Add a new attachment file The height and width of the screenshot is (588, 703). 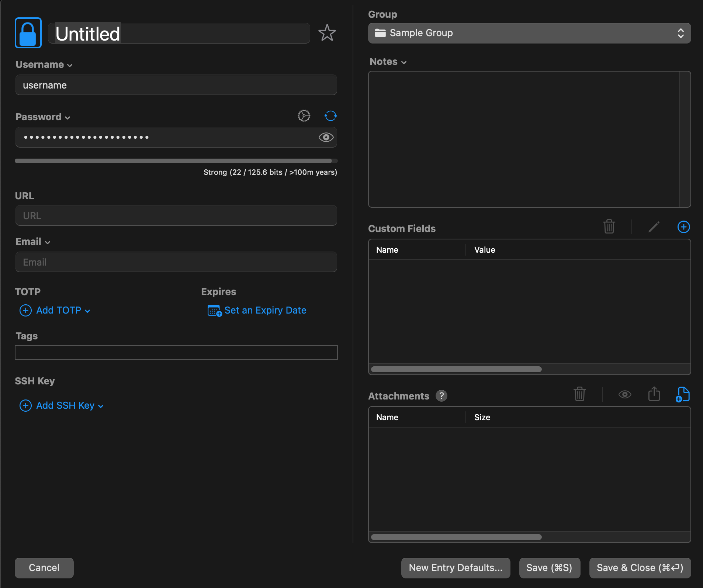(683, 394)
